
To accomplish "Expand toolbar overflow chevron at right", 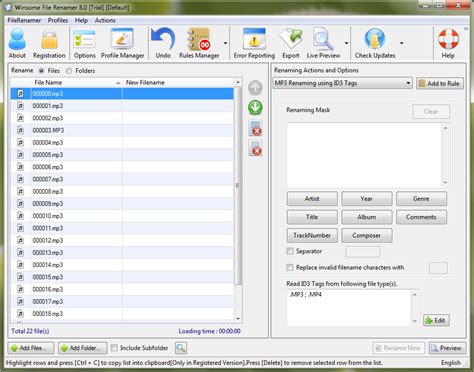I will coord(466,29).
